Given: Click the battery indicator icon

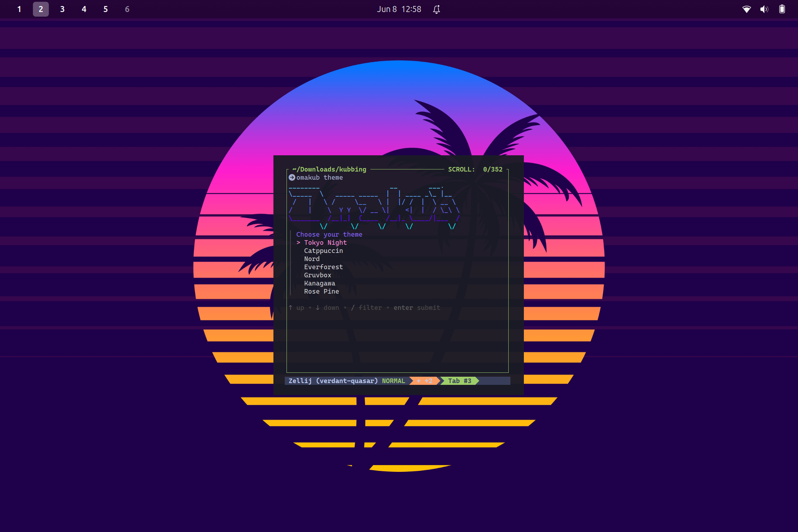Looking at the screenshot, I should pos(782,9).
